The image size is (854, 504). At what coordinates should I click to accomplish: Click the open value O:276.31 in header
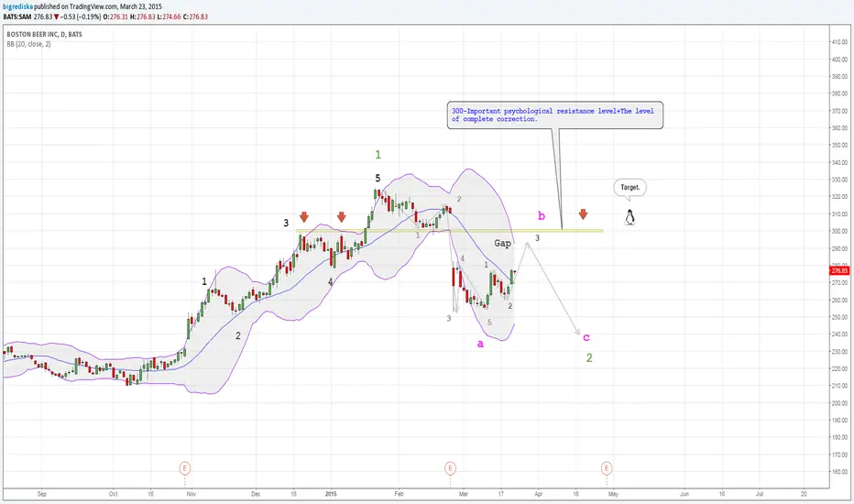[116, 16]
